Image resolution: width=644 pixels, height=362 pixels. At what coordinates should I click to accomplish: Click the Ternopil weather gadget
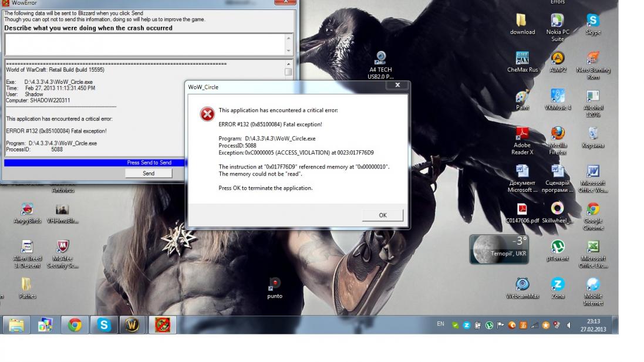coord(498,249)
